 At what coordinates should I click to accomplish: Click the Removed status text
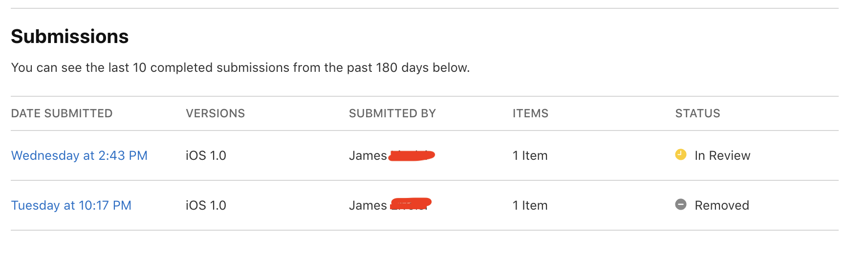pyautogui.click(x=722, y=205)
